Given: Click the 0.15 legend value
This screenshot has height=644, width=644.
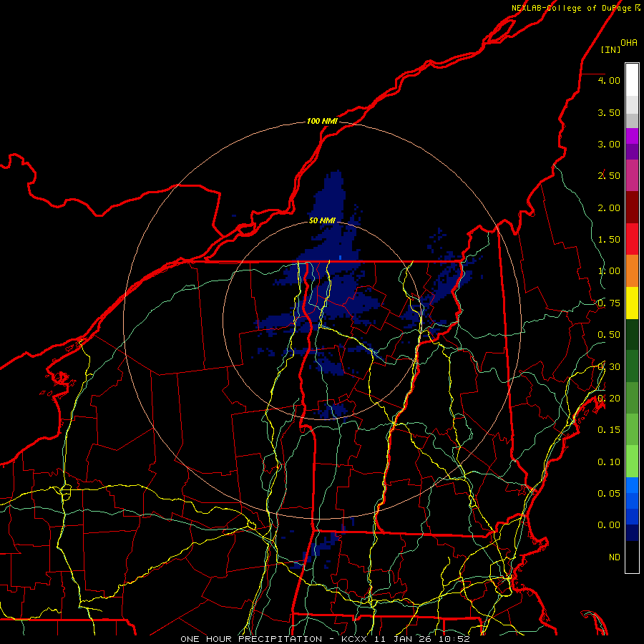Looking at the screenshot, I should click(x=609, y=430).
